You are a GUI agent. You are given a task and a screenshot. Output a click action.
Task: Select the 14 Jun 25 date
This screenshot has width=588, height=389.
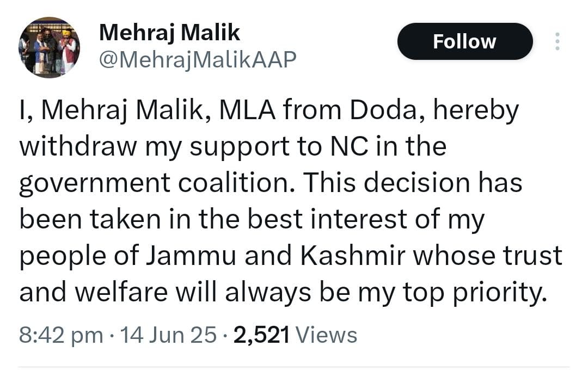pos(168,335)
